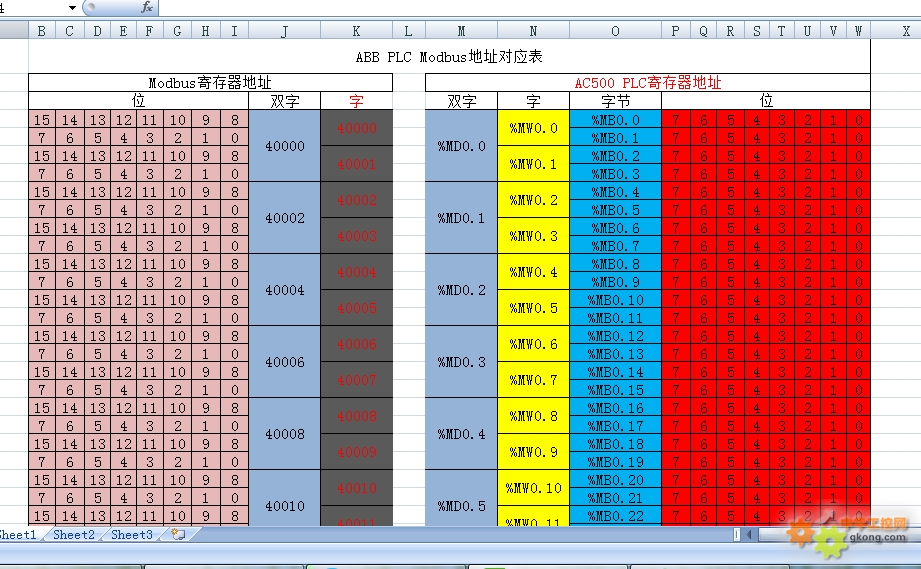This screenshot has height=569, width=921.
Task: Click the Insert Worksheet tab icon
Action: pos(178,534)
